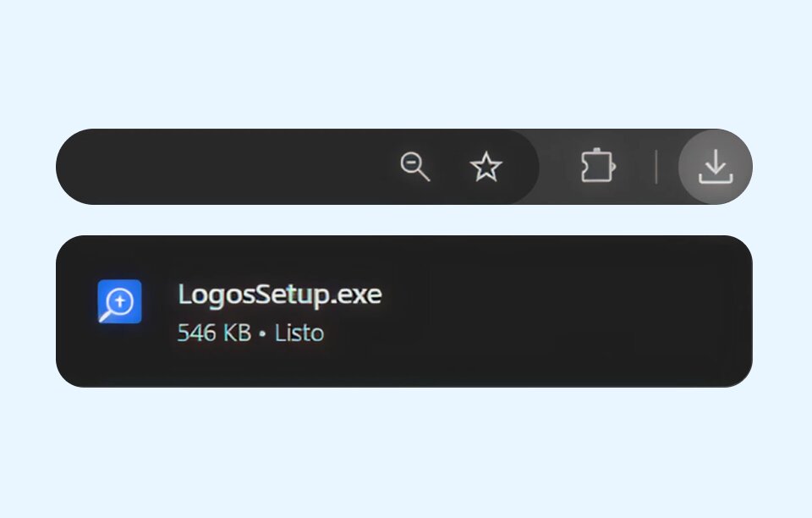Reset page zoom via the magnifier minus icon
The width and height of the screenshot is (812, 518).
414,166
